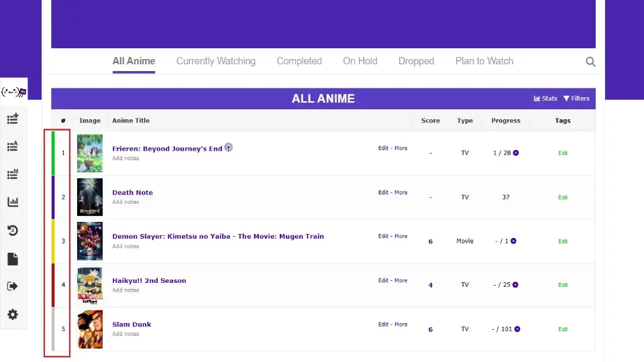Viewport: 644px width, 362px height.
Task: Click the document export sidebar icon
Action: tap(13, 259)
